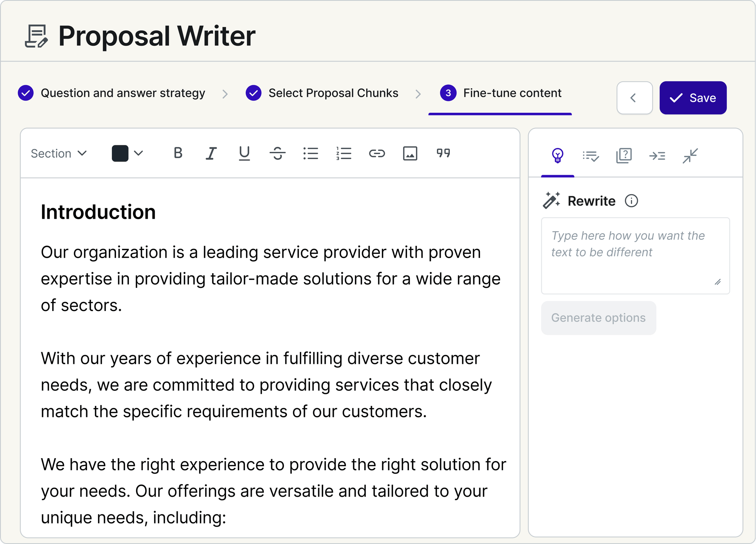
Task: Click the Rewrite info icon
Action: pyautogui.click(x=631, y=201)
